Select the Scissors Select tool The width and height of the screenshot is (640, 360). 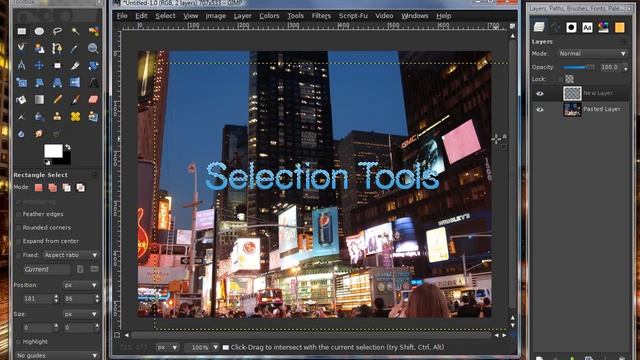click(x=21, y=48)
